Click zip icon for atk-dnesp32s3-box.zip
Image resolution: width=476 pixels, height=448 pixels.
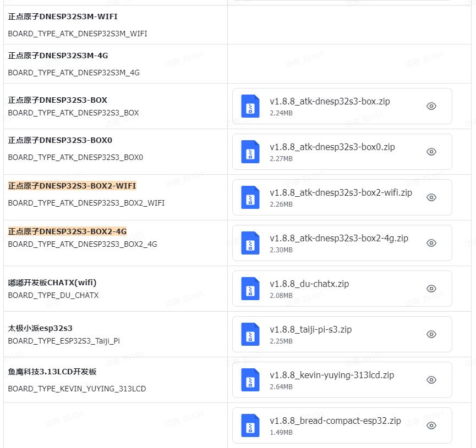pos(250,106)
